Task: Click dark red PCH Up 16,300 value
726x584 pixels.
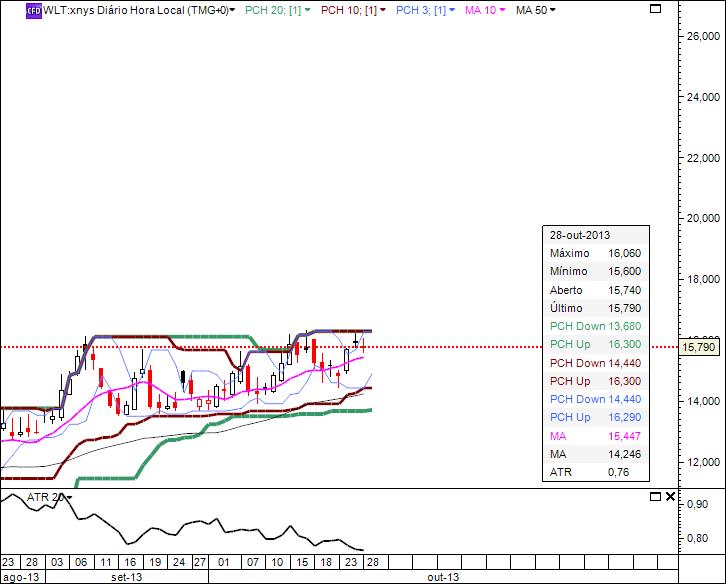Action: point(625,381)
